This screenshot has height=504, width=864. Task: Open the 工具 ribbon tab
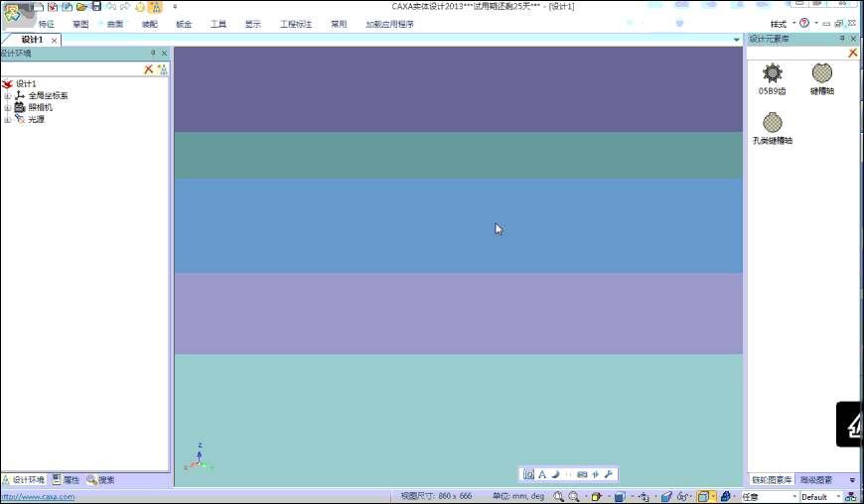pos(218,24)
